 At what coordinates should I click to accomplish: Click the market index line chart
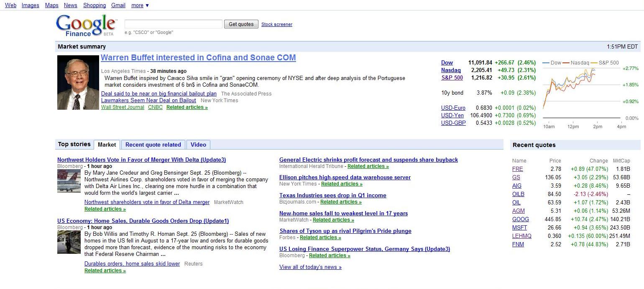pos(581,93)
